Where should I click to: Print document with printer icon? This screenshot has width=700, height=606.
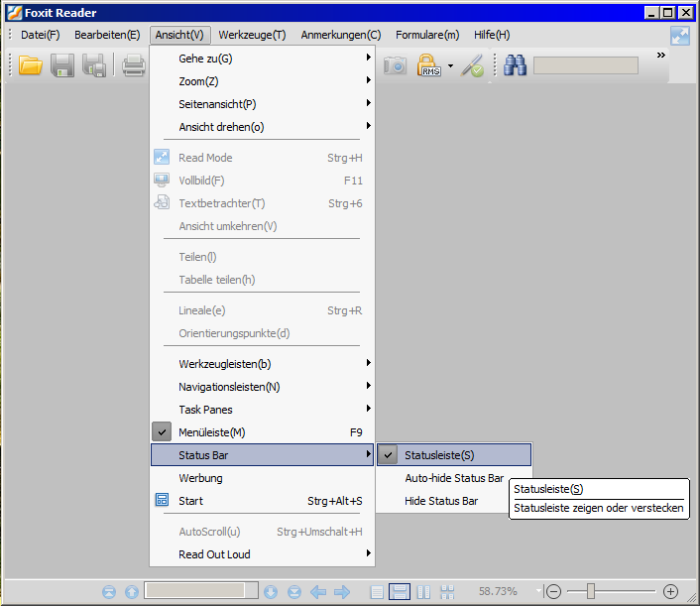point(134,65)
